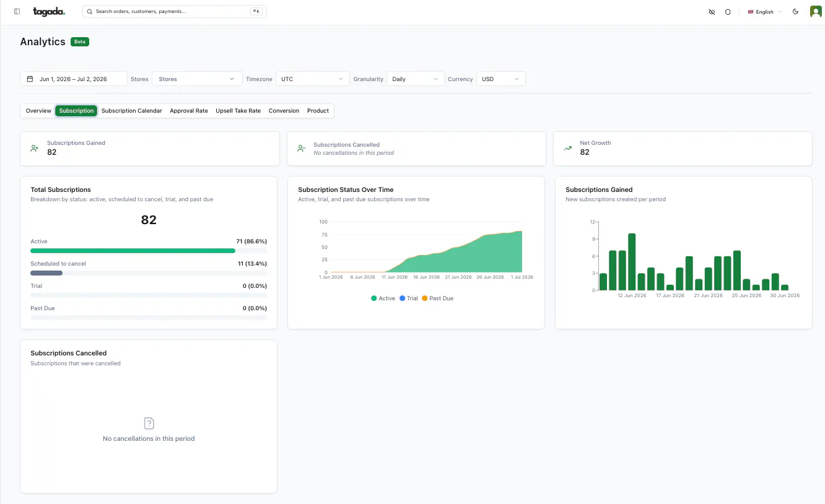Click the Analytics page heading
825x504 pixels.
pos(43,41)
